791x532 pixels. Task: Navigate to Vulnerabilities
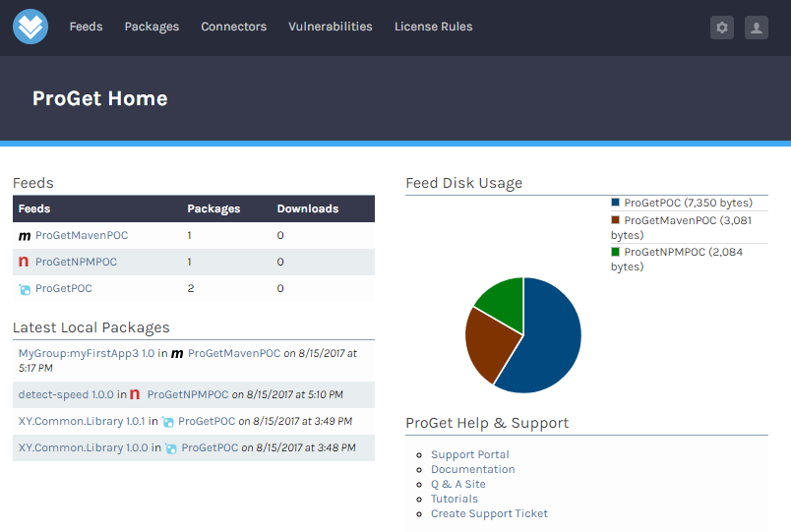point(330,27)
